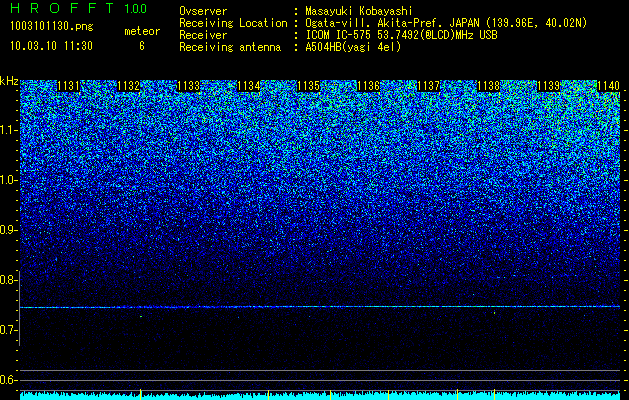The height and width of the screenshot is (400, 629).
Task: Click the Ovserver field label
Action: pos(203,11)
